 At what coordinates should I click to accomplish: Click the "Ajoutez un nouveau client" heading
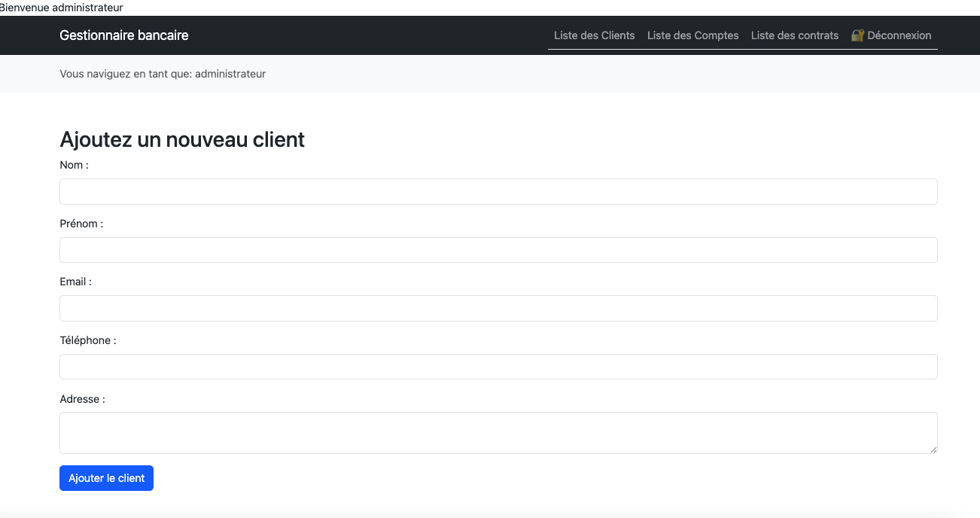tap(182, 139)
